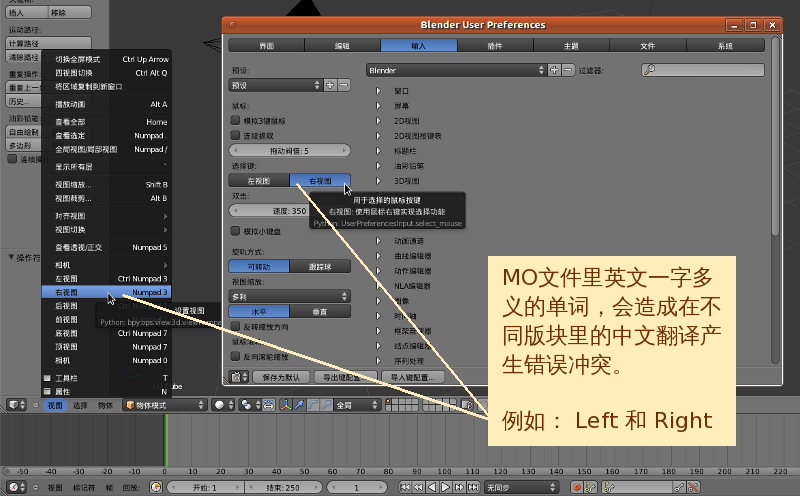Click the auto keying set key icon
This screenshot has width=800, height=496.
pyautogui.click(x=590, y=487)
